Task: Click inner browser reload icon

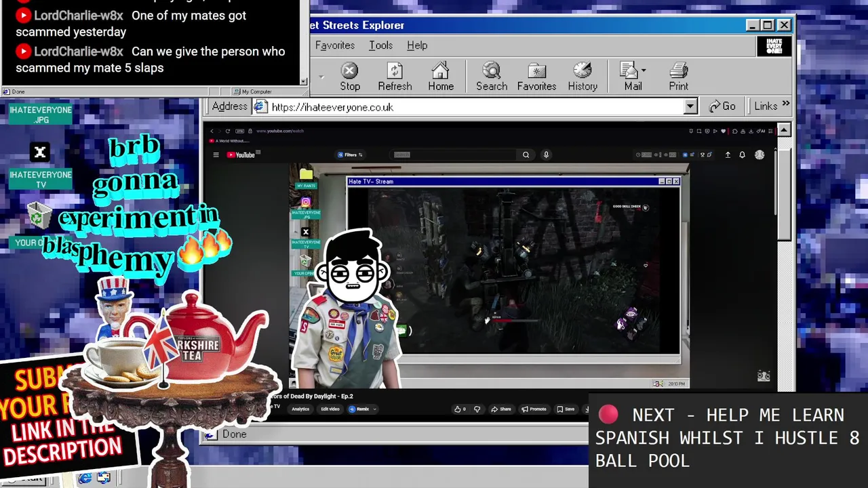Action: (x=228, y=131)
